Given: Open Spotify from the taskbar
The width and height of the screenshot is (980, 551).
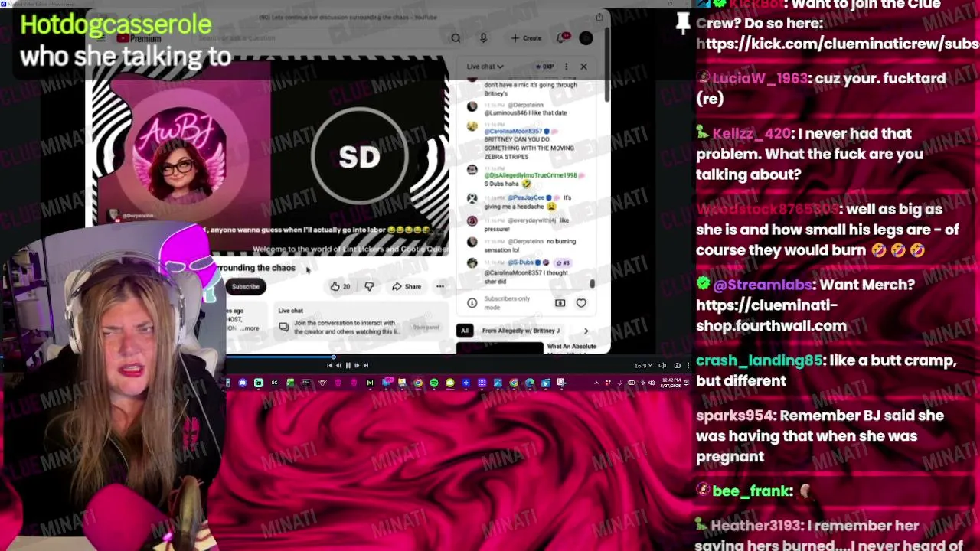Looking at the screenshot, I should (434, 383).
